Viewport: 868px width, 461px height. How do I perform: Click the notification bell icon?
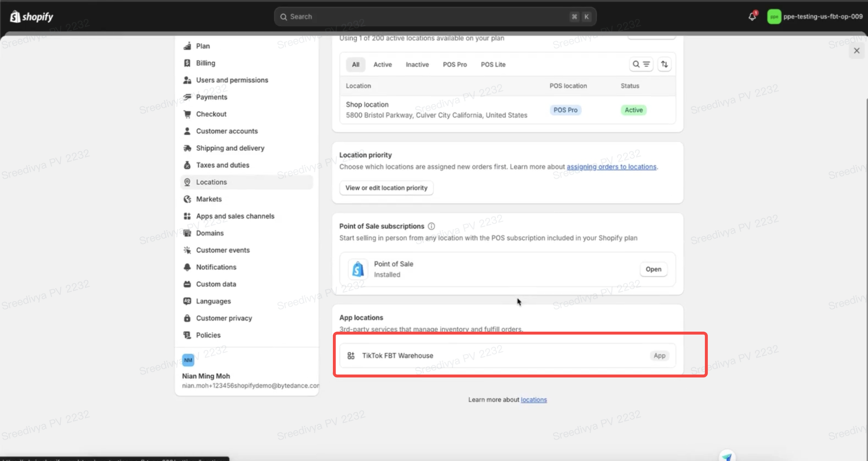[752, 16]
